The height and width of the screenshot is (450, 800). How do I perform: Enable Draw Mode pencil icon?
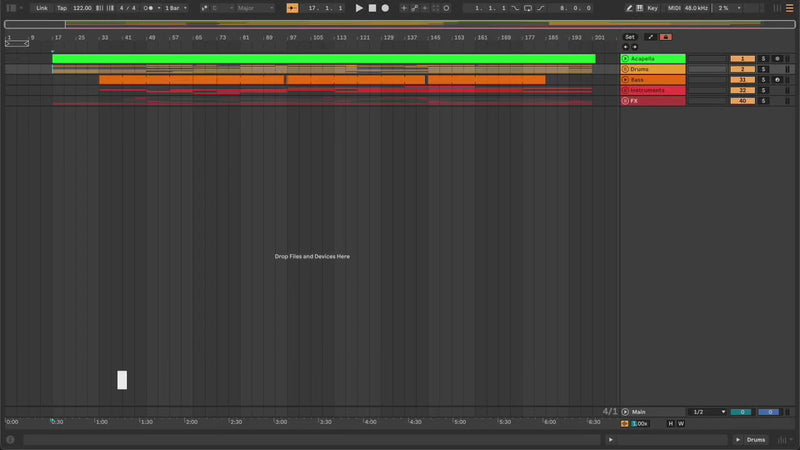click(x=630, y=8)
